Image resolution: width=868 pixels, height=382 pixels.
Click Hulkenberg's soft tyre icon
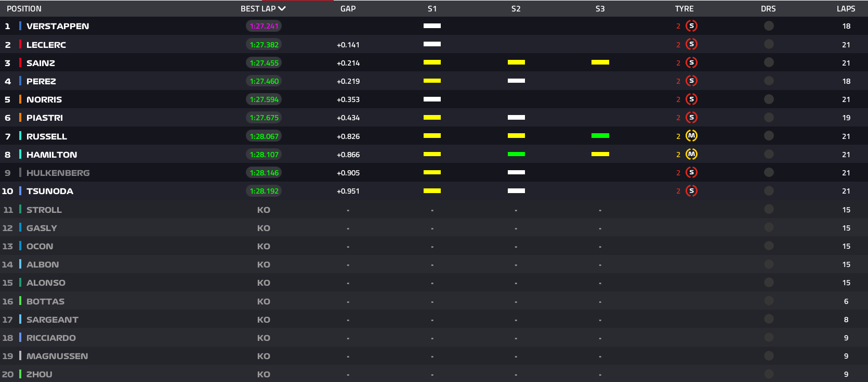691,173
